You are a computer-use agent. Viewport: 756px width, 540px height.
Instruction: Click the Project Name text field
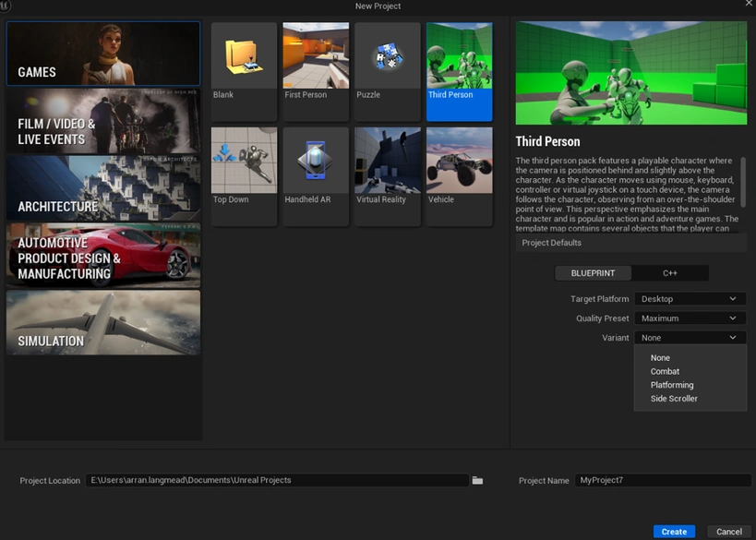tap(662, 481)
